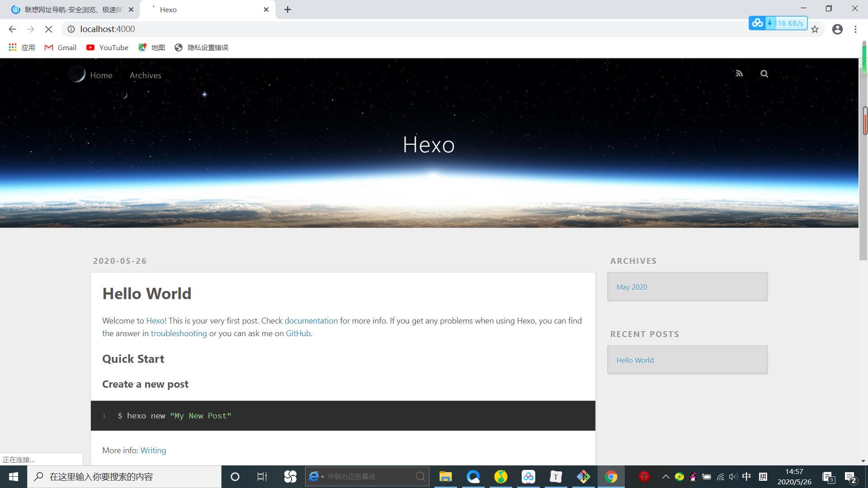Click the RECENT POSTS widget heading
Screen dimensions: 868x488
click(x=645, y=334)
